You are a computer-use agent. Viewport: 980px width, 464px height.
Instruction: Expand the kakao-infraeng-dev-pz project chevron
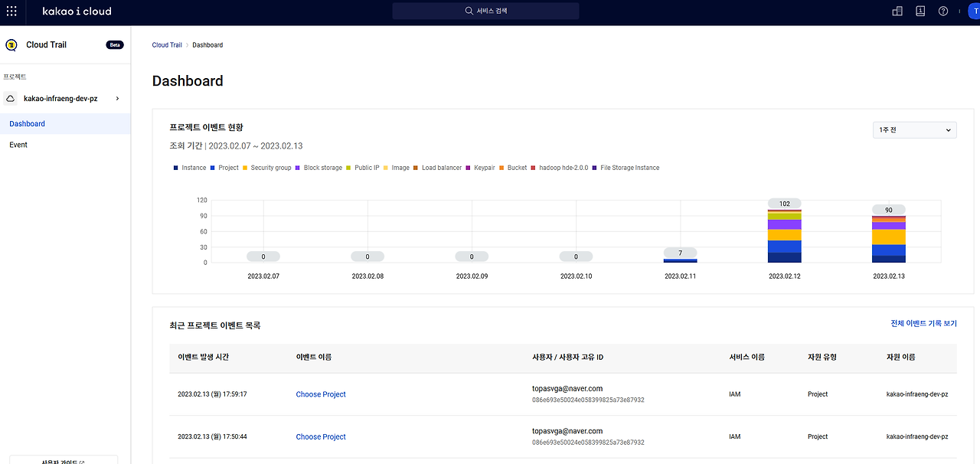pyautogui.click(x=117, y=99)
